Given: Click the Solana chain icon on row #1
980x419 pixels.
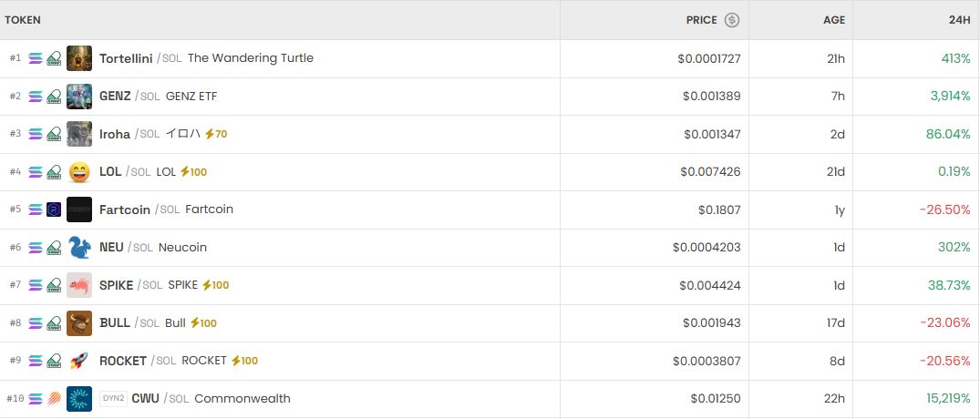Looking at the screenshot, I should [36, 58].
